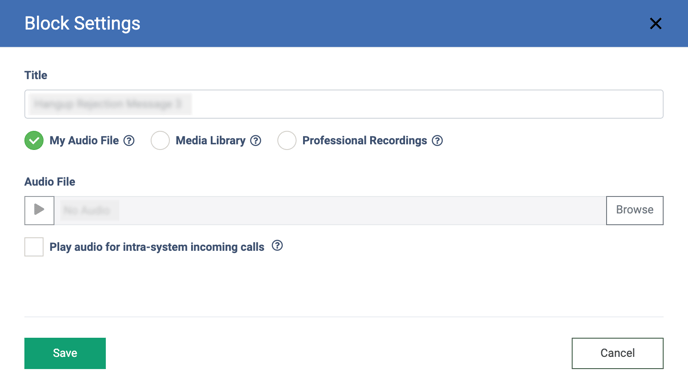The image size is (688, 386).
Task: Focus the Title text input field
Action: click(x=344, y=104)
